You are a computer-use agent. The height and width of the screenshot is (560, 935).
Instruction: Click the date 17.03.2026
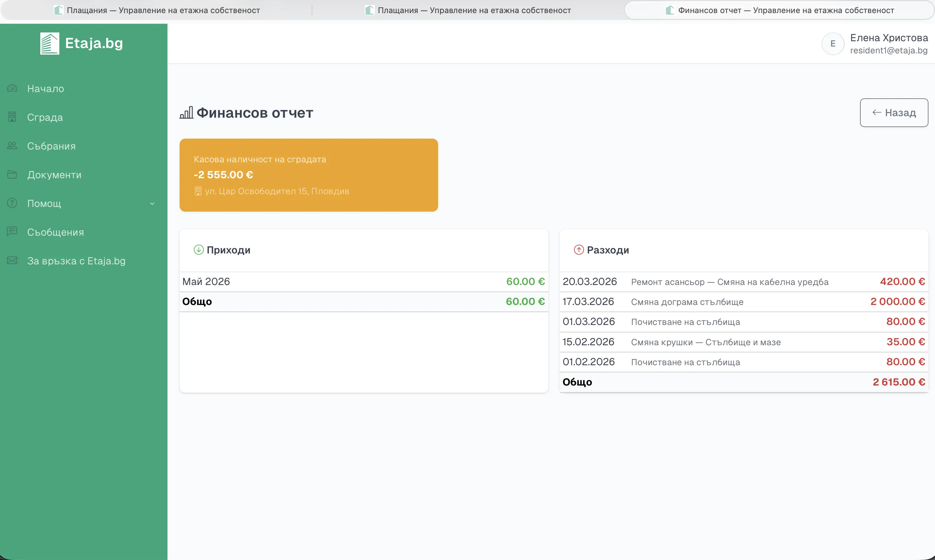tap(588, 302)
